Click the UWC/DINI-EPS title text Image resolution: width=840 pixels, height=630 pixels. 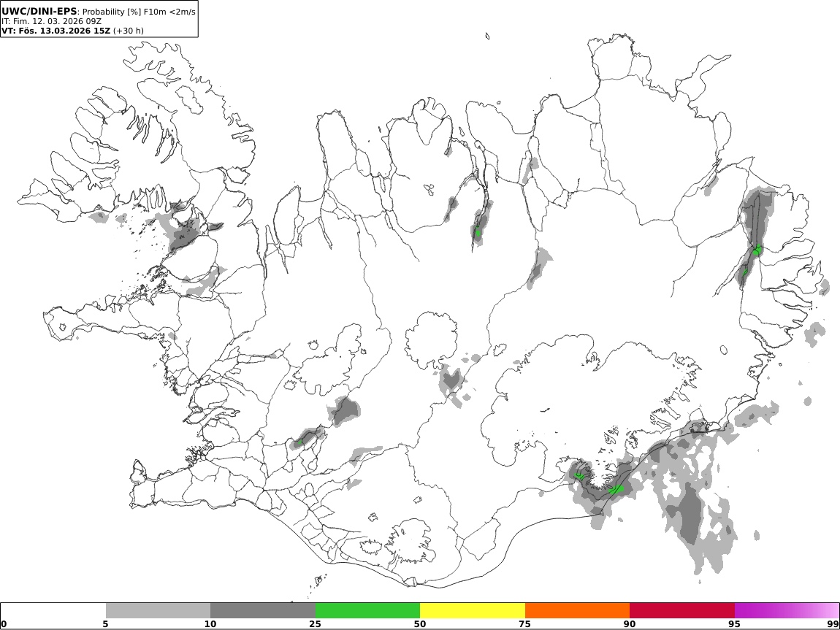39,11
